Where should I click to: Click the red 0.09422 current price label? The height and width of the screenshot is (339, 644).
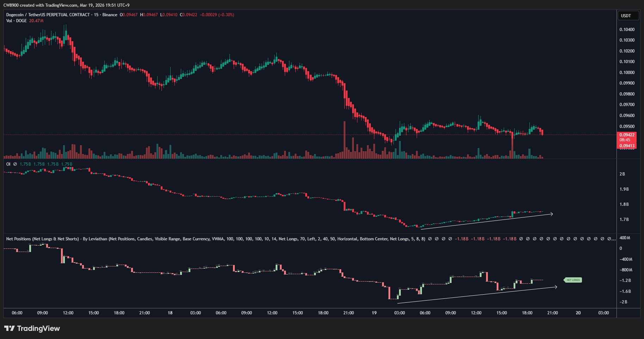coord(627,135)
